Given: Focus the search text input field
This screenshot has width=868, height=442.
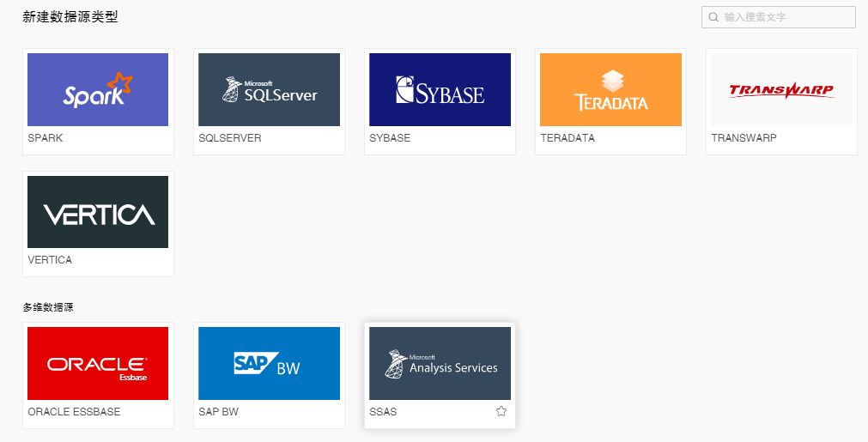Looking at the screenshot, I should click(x=779, y=17).
